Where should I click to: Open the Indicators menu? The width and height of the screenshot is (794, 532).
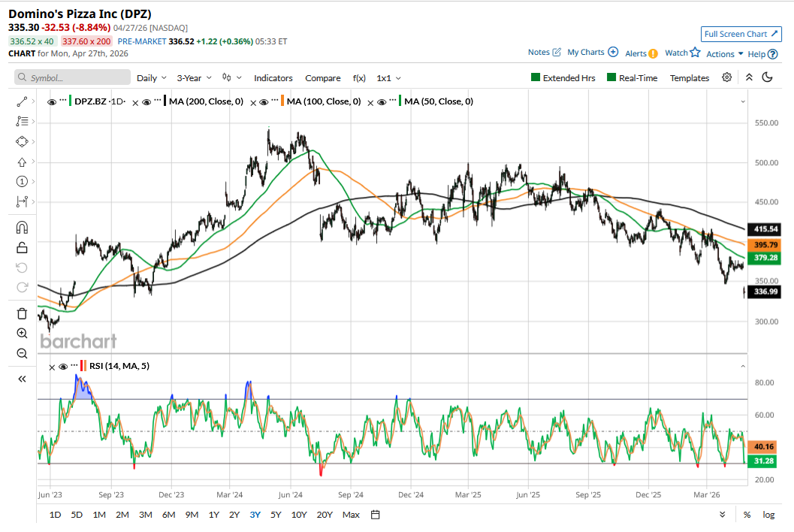(x=273, y=78)
